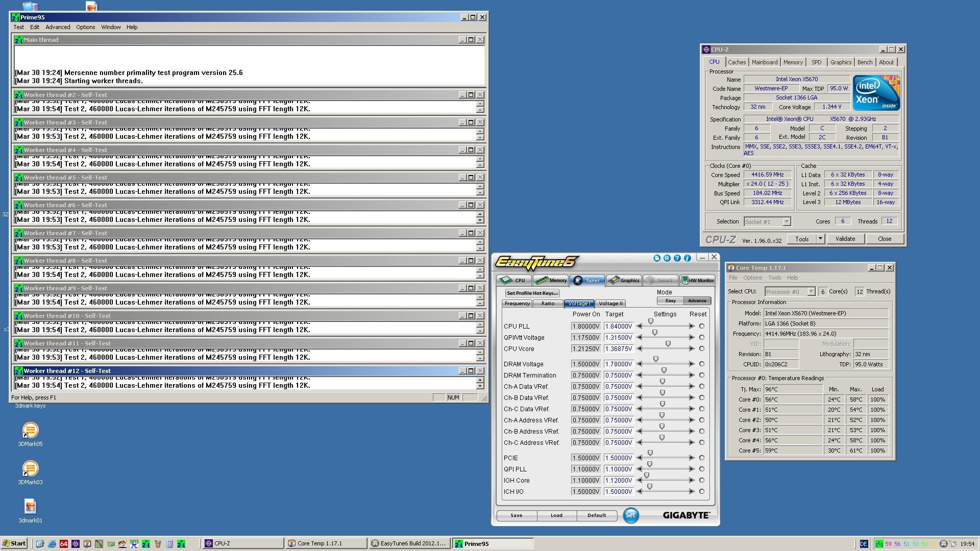Reset the CPU PLL voltage radio button
Image resolution: width=980 pixels, height=551 pixels.
(702, 327)
